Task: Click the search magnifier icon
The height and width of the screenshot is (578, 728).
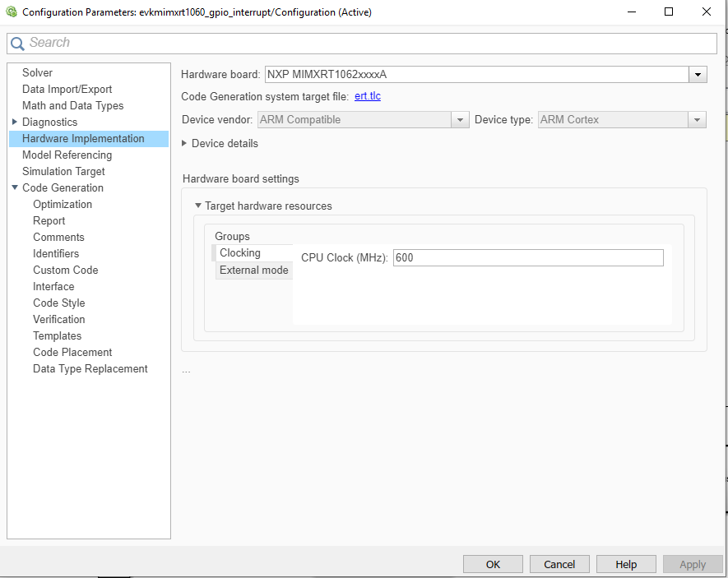Action: coord(17,44)
